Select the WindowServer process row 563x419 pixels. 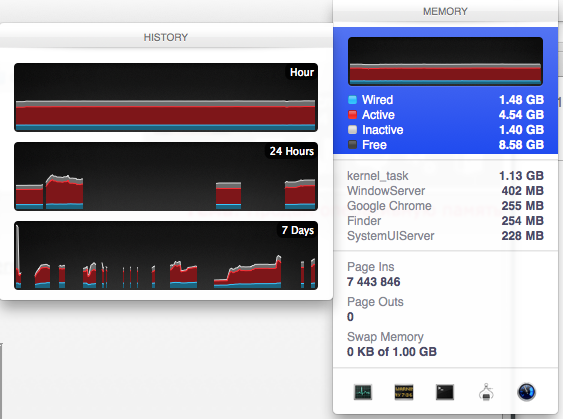pyautogui.click(x=445, y=191)
